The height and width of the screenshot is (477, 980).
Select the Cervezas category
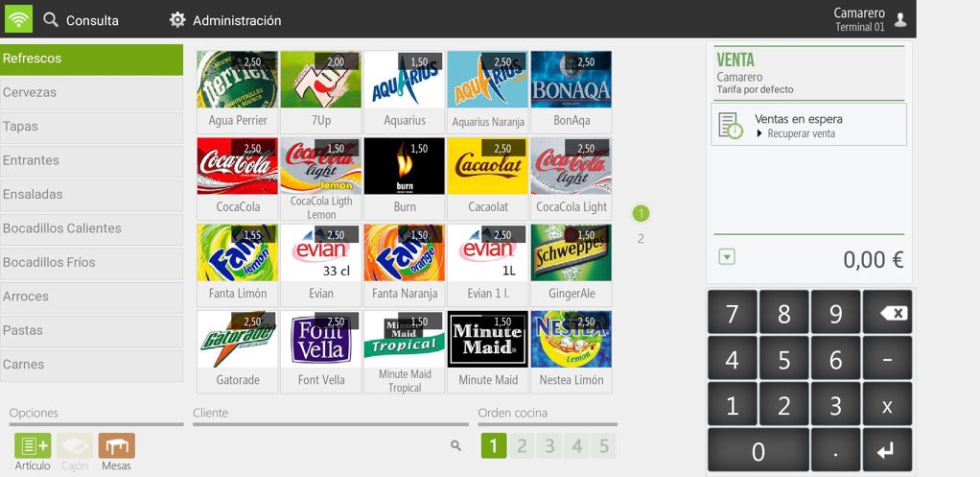click(91, 92)
